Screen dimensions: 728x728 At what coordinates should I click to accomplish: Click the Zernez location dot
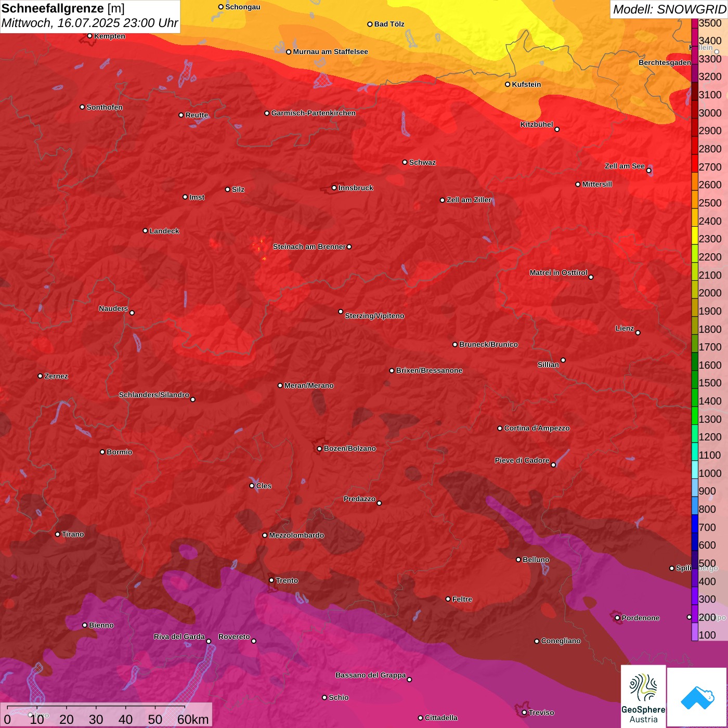pos(41,376)
